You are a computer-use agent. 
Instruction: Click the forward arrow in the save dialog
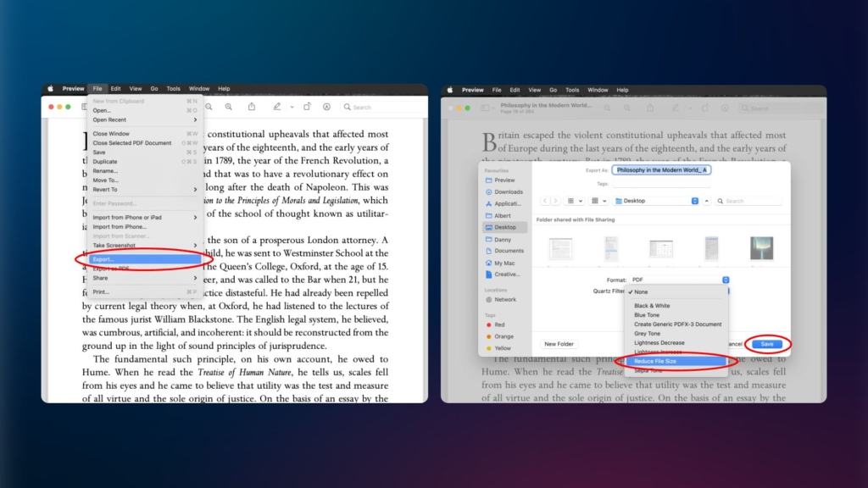[555, 201]
